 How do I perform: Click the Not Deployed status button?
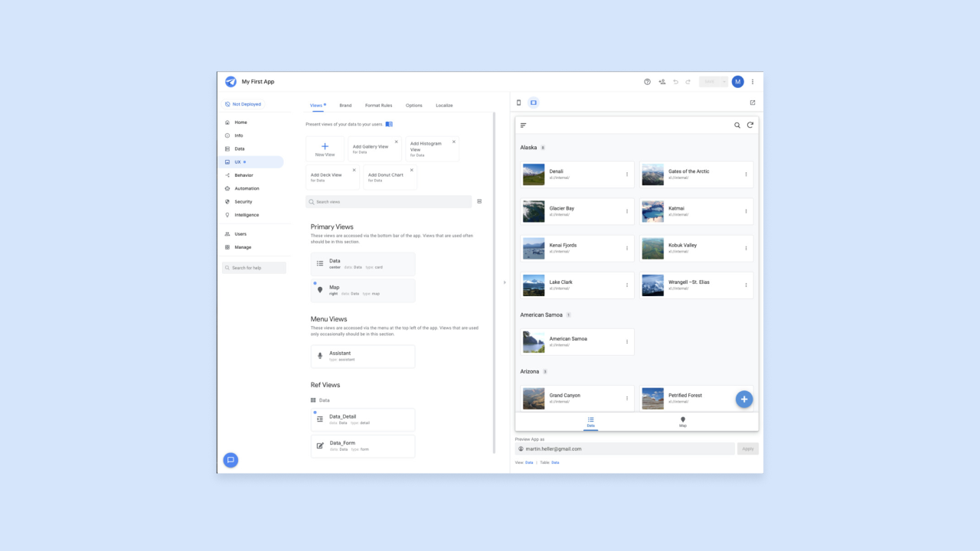(243, 104)
